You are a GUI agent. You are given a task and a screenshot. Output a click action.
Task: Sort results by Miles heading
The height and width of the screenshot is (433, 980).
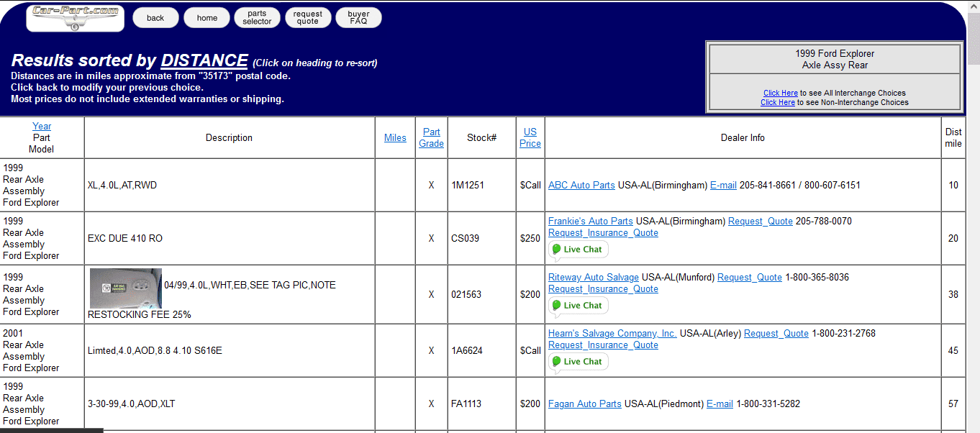(x=395, y=137)
